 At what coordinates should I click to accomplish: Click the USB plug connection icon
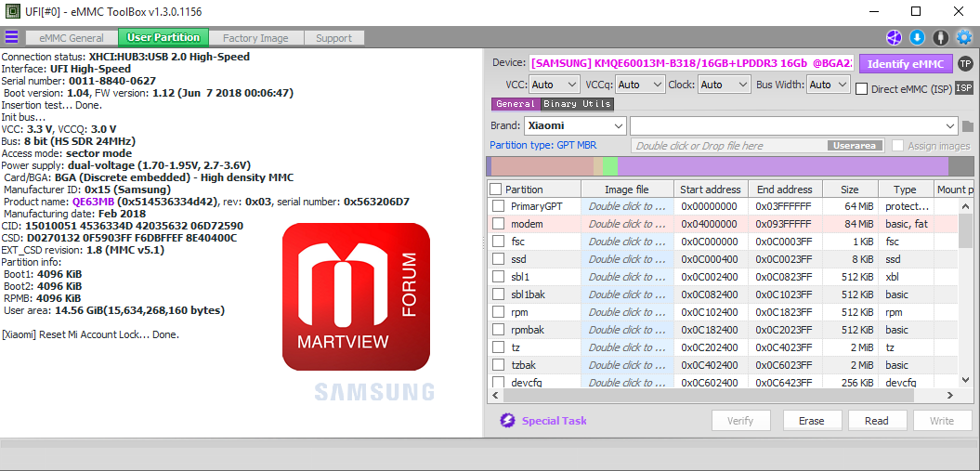pos(940,37)
